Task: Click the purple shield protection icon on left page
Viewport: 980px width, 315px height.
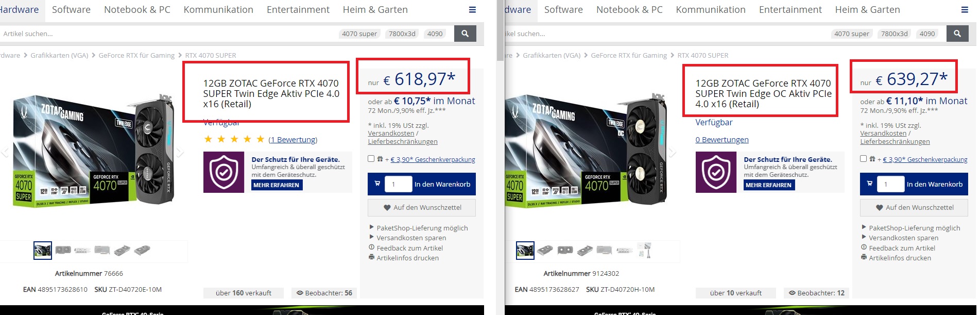Action: point(223,172)
